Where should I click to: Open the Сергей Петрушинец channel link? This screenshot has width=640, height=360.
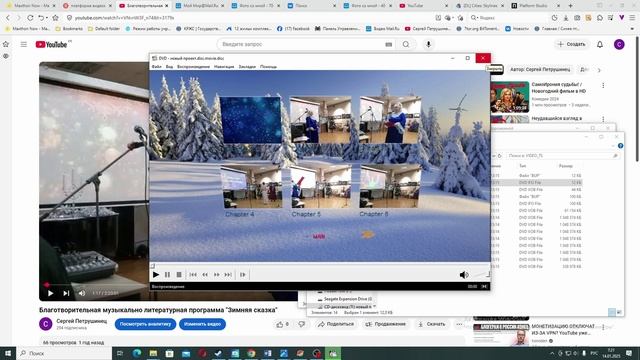(x=82, y=321)
